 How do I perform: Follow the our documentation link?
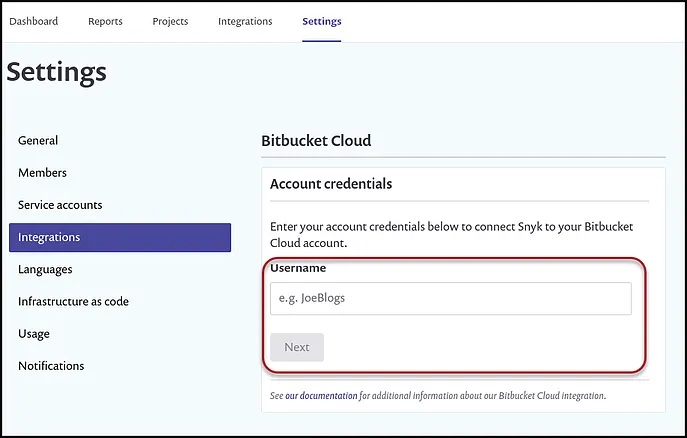tap(321, 396)
